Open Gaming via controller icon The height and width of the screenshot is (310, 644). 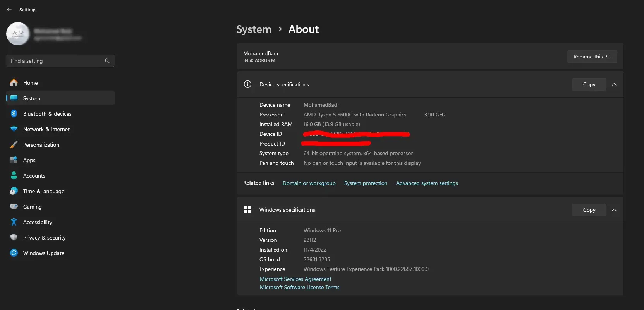coord(14,206)
